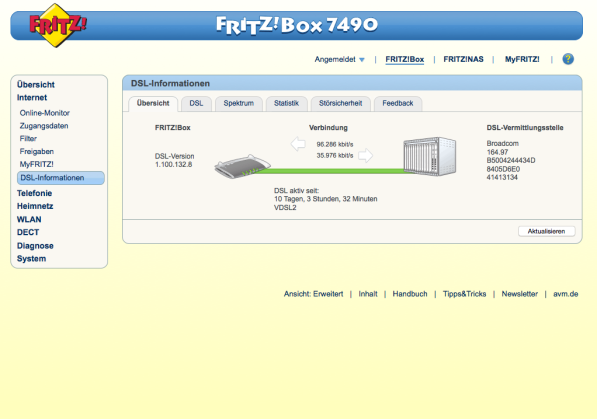The width and height of the screenshot is (597, 419).
Task: Open the Statistik tab
Action: [286, 103]
